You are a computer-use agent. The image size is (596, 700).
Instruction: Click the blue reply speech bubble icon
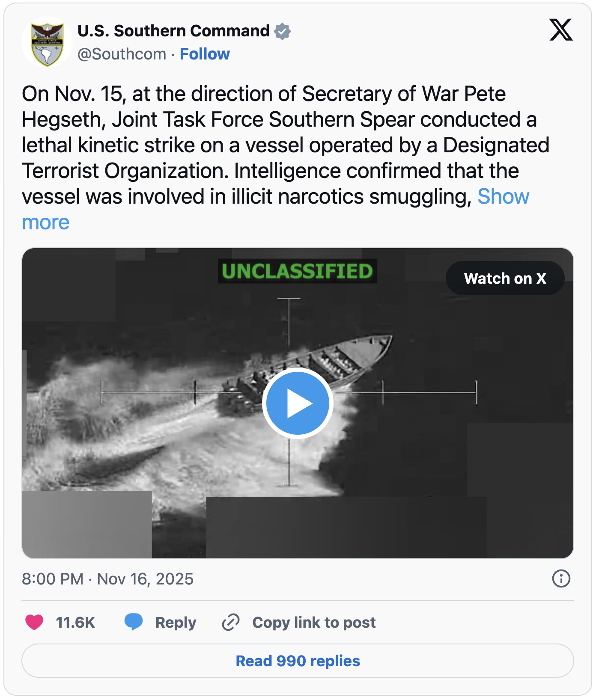coord(134,622)
